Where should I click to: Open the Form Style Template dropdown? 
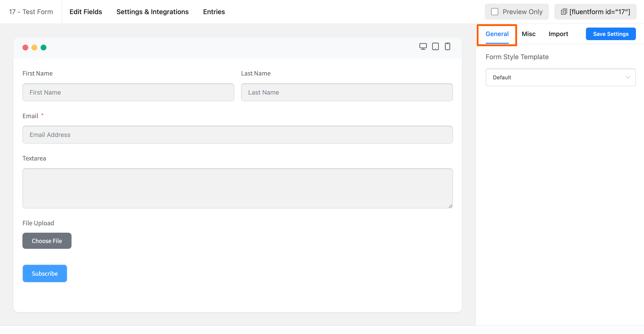[x=560, y=78]
